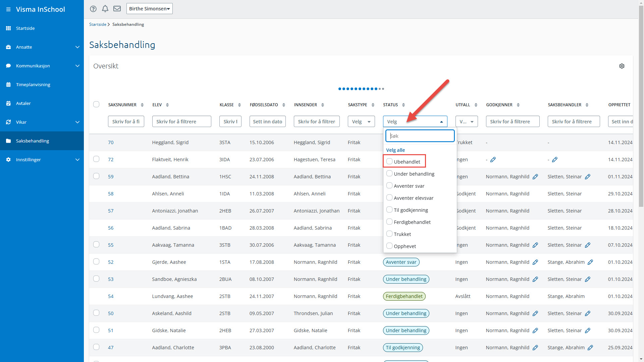The height and width of the screenshot is (362, 644).
Task: Check the Ubehandlet status option
Action: (389, 162)
